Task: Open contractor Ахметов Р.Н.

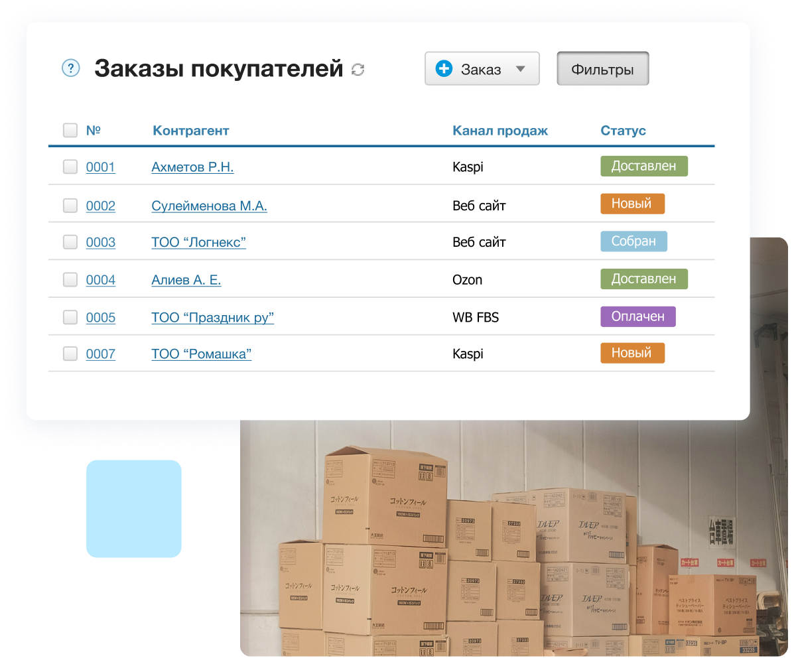Action: point(192,167)
